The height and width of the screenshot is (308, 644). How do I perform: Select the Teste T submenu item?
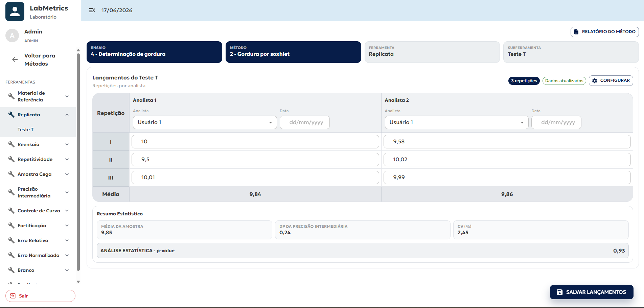[38, 129]
